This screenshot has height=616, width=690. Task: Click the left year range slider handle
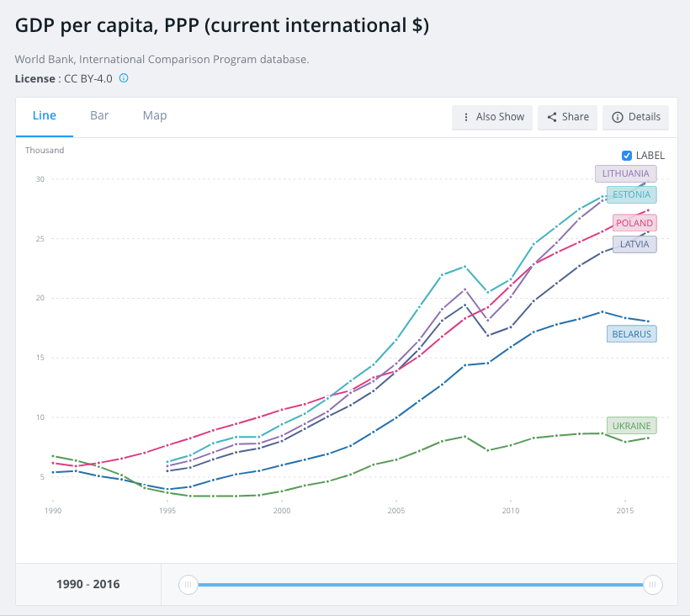click(188, 584)
